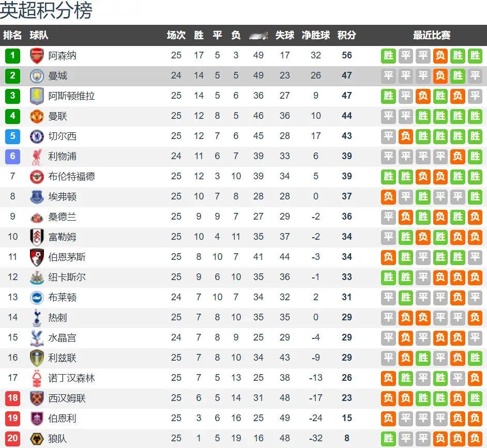
Task: Click the 场次 column header
Action: coord(176,35)
